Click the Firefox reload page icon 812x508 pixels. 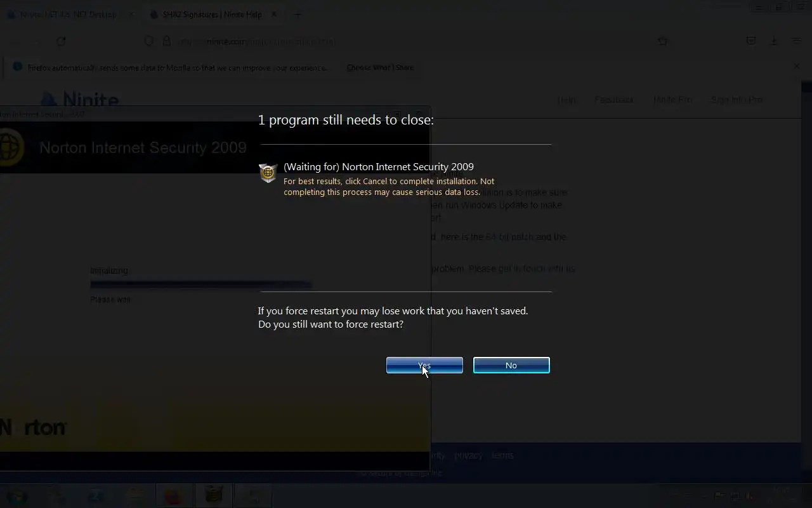click(61, 41)
